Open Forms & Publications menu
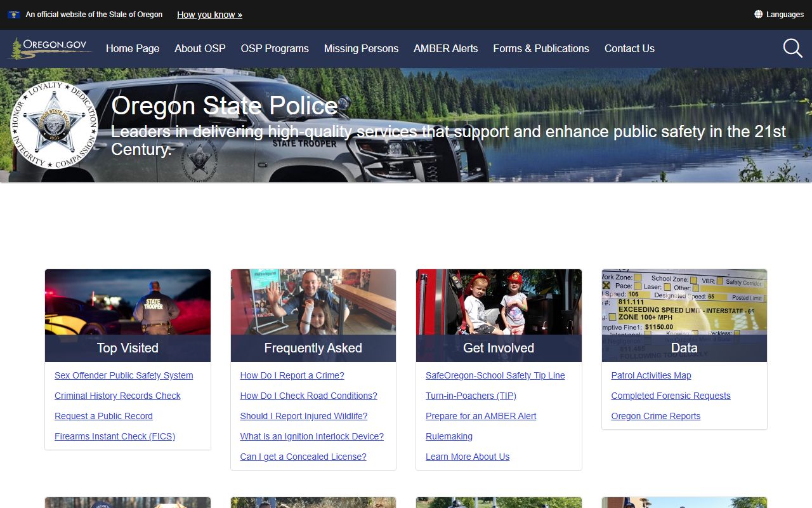Viewport: 812px width, 508px height. 541,48
